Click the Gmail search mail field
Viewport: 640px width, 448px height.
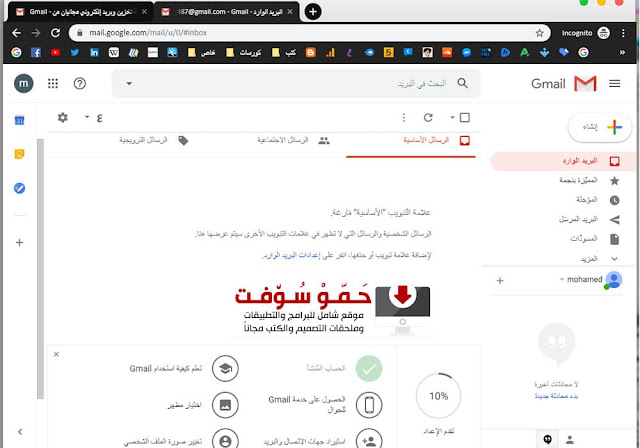(x=296, y=84)
